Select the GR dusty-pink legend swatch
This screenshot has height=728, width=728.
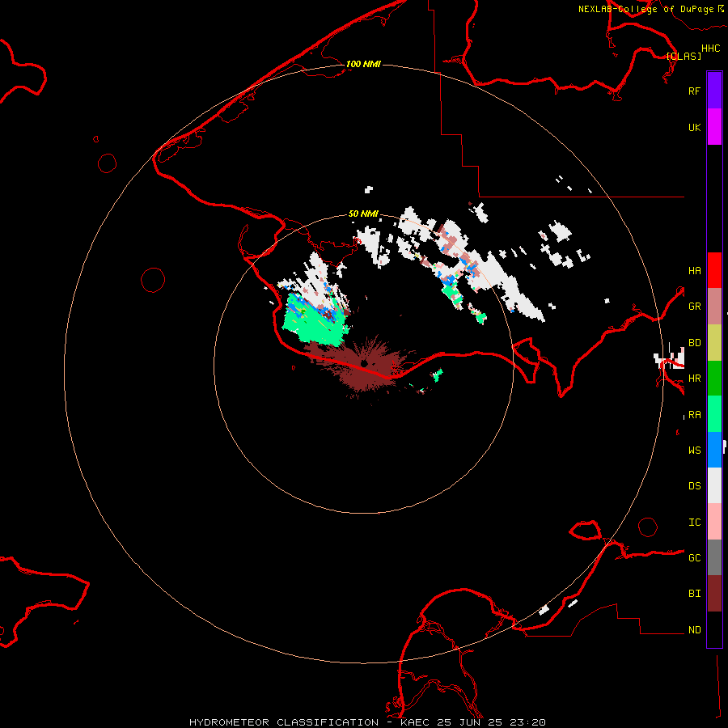[714, 307]
